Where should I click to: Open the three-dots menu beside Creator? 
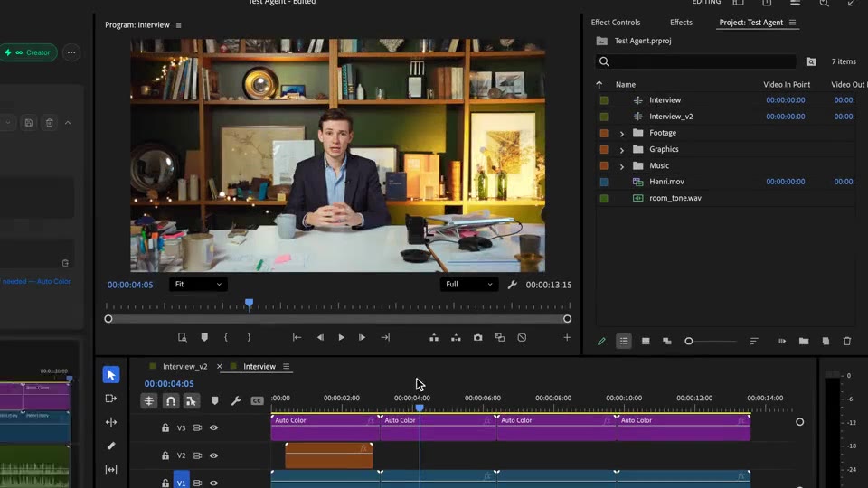(71, 52)
